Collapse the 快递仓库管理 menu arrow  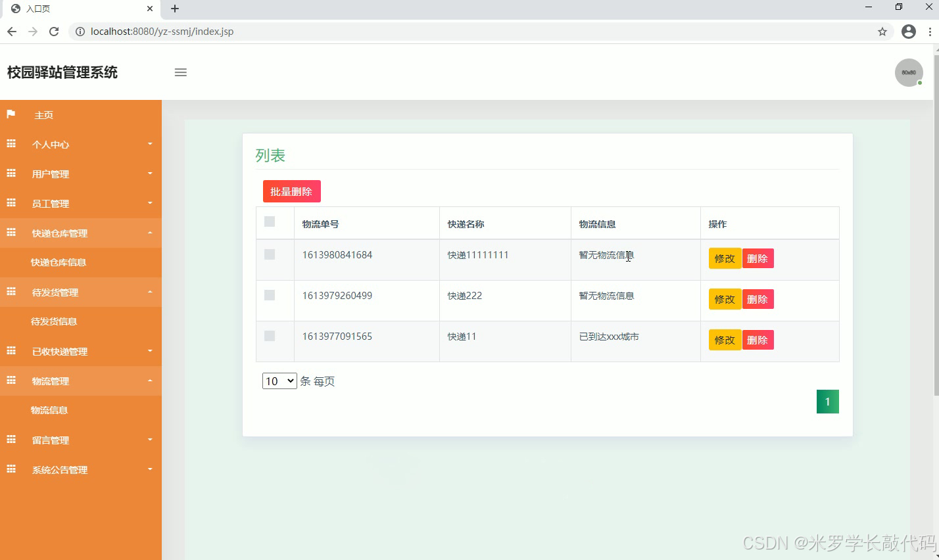click(150, 233)
